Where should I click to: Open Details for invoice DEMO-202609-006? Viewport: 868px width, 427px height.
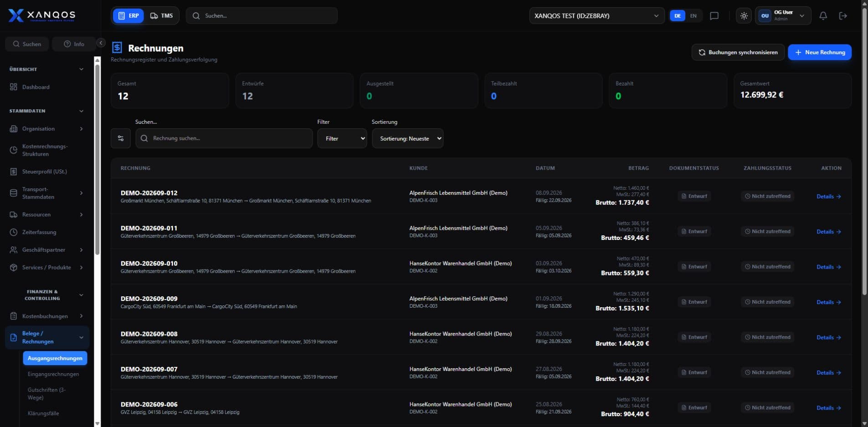(829, 408)
